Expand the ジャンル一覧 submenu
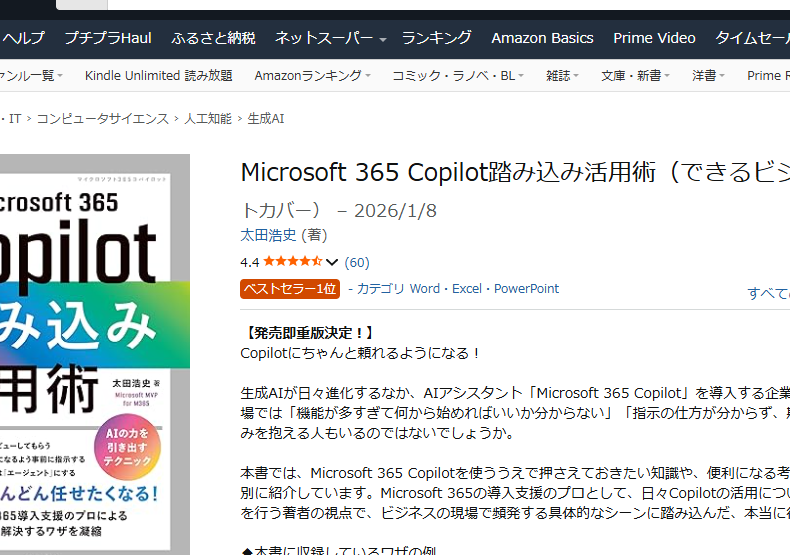This screenshot has width=790, height=555. pos(31,76)
